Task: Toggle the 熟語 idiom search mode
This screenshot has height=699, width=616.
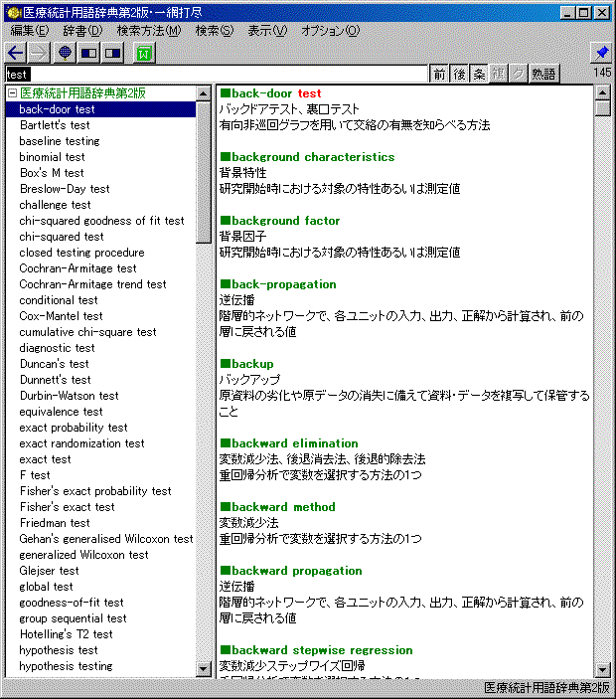Action: click(x=543, y=74)
